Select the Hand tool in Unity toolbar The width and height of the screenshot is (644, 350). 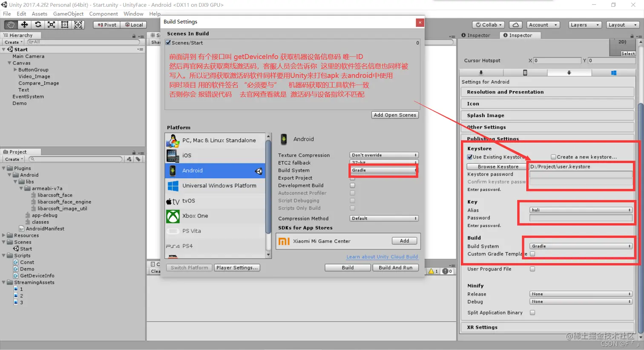point(11,25)
